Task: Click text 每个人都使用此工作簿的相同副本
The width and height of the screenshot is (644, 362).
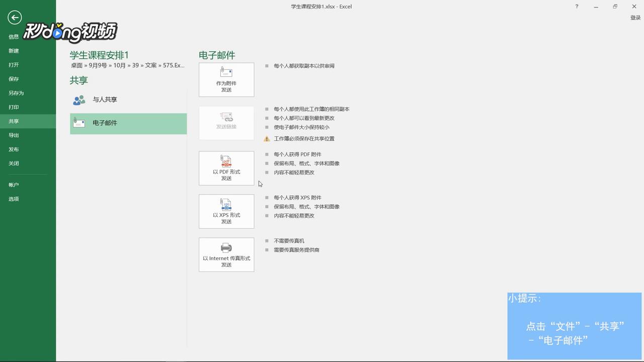Action: (x=311, y=109)
